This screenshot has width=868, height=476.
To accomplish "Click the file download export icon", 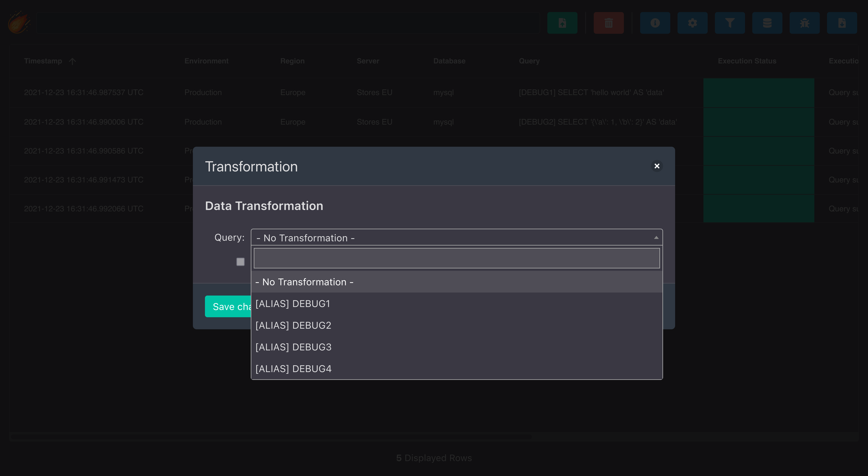I will (x=842, y=23).
